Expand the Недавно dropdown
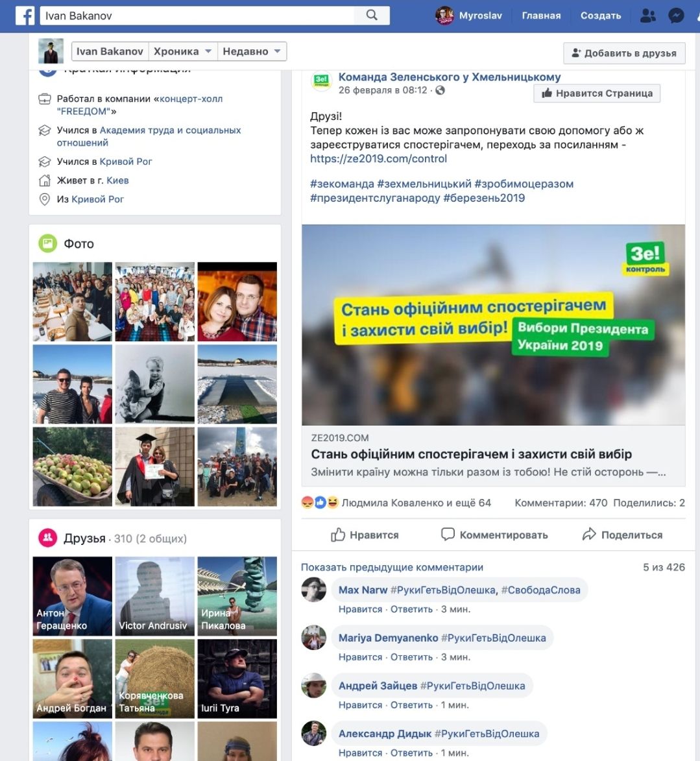 (x=252, y=51)
